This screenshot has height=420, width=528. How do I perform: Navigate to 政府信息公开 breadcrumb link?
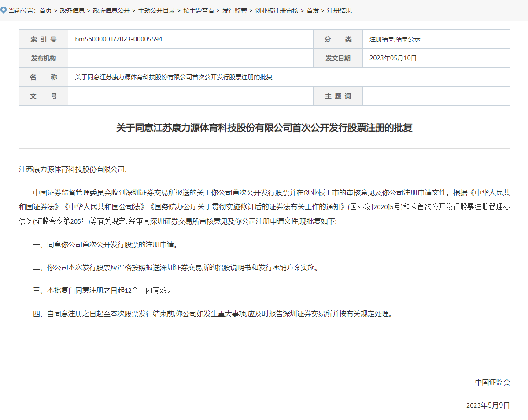[x=111, y=11]
